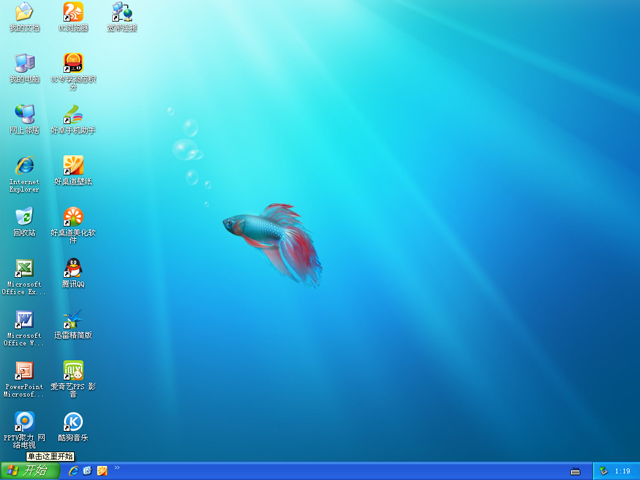Open Network Neighborhood icon
This screenshot has width=640, height=480.
coord(24,115)
